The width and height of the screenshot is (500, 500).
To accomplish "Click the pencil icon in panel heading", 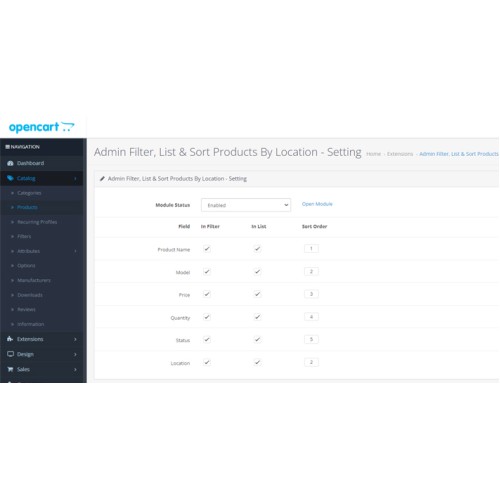I will coord(102,179).
